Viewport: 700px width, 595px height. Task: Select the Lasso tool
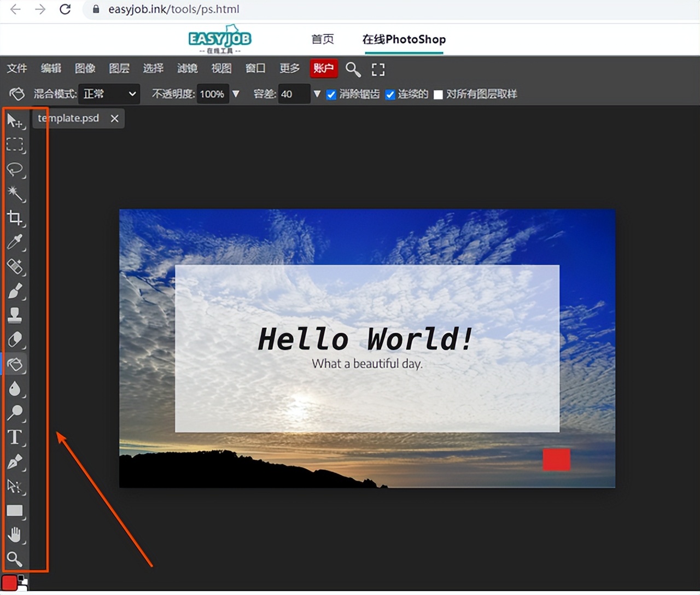pos(15,170)
